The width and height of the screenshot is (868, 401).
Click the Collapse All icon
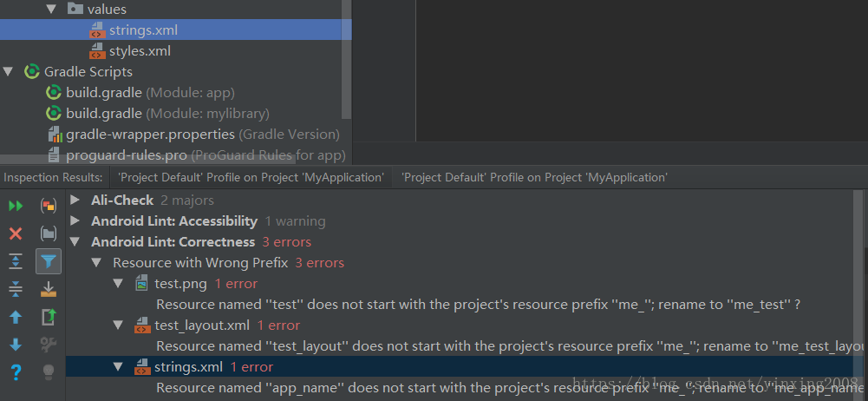pos(16,289)
